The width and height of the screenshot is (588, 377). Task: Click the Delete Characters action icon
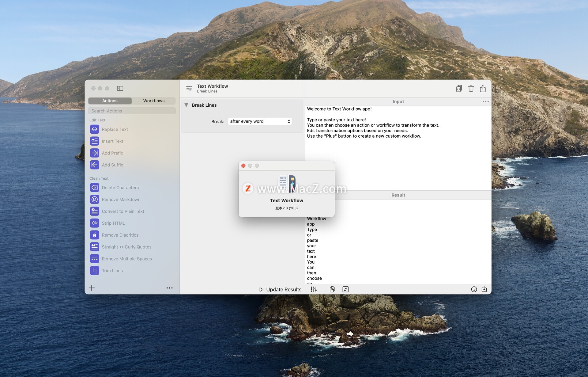[x=95, y=188]
